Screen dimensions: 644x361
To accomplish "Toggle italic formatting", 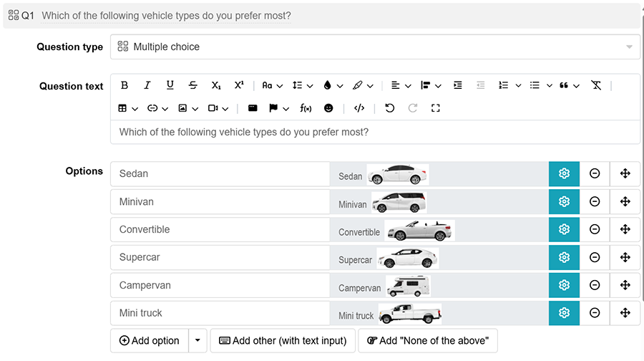I will point(147,85).
